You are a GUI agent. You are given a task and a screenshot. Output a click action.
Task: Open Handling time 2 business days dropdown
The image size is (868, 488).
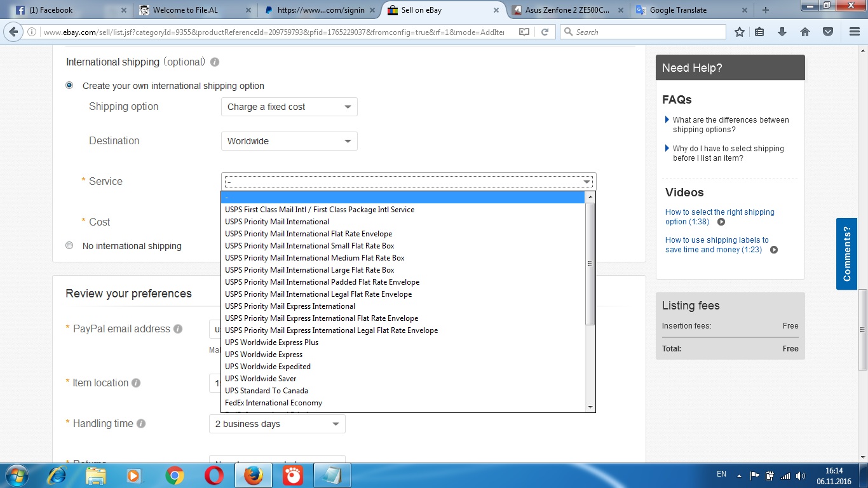pyautogui.click(x=277, y=424)
